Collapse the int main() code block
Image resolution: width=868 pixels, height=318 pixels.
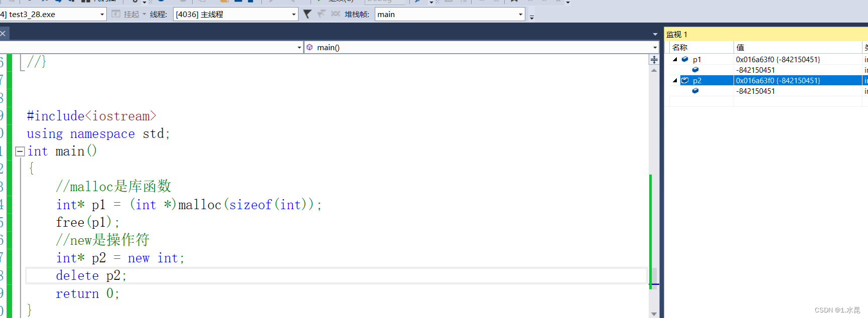pos(20,151)
